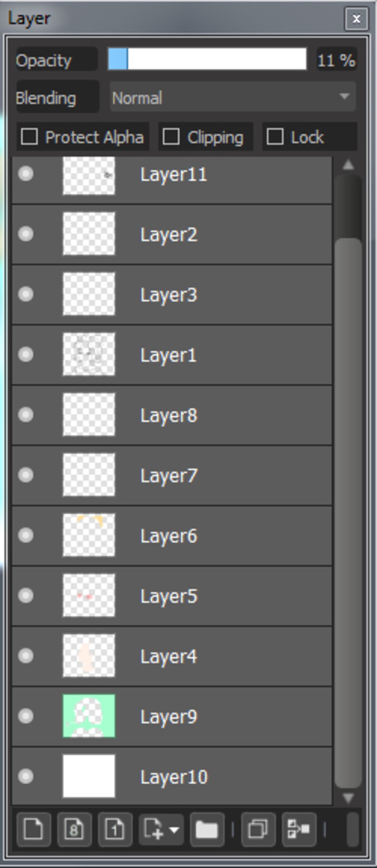Click the Layer9 green thumbnail

[x=89, y=716]
